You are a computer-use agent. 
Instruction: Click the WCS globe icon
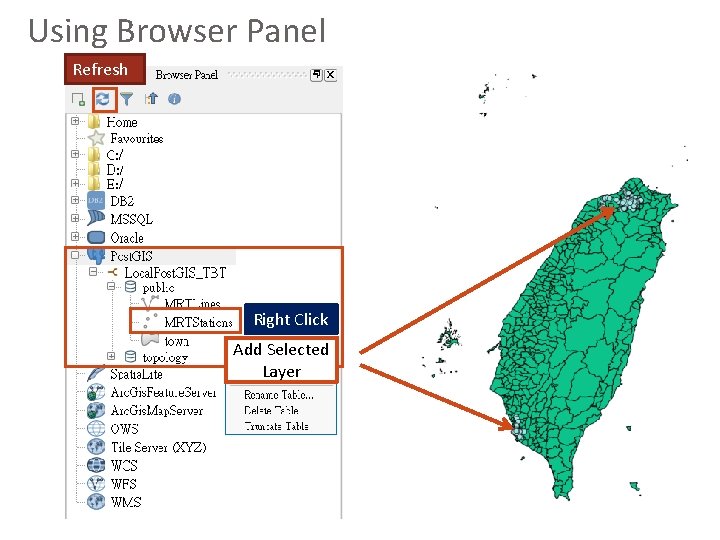point(96,465)
